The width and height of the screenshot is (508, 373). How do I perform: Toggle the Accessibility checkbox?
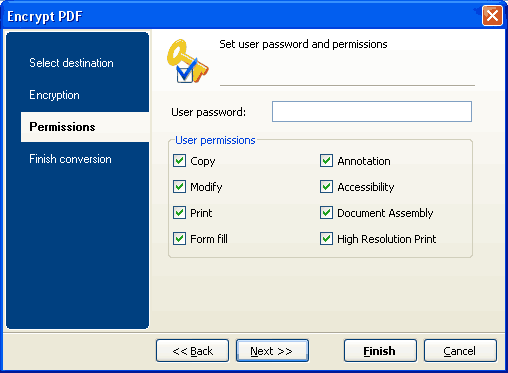point(326,187)
